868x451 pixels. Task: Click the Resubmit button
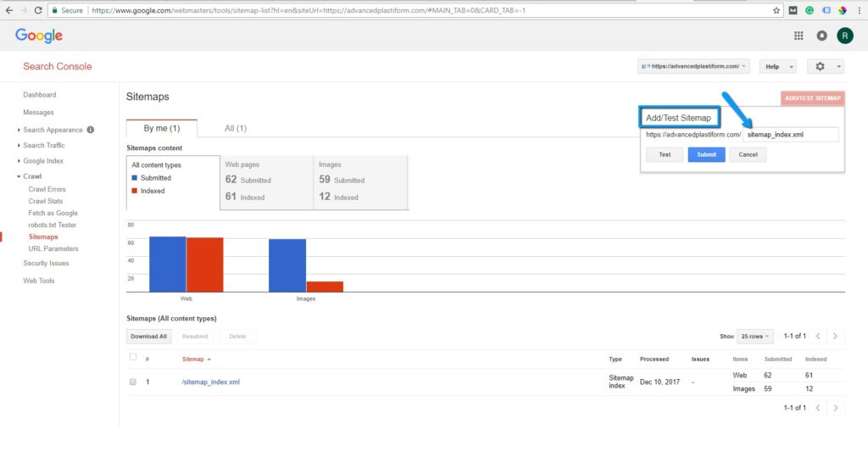[195, 337]
